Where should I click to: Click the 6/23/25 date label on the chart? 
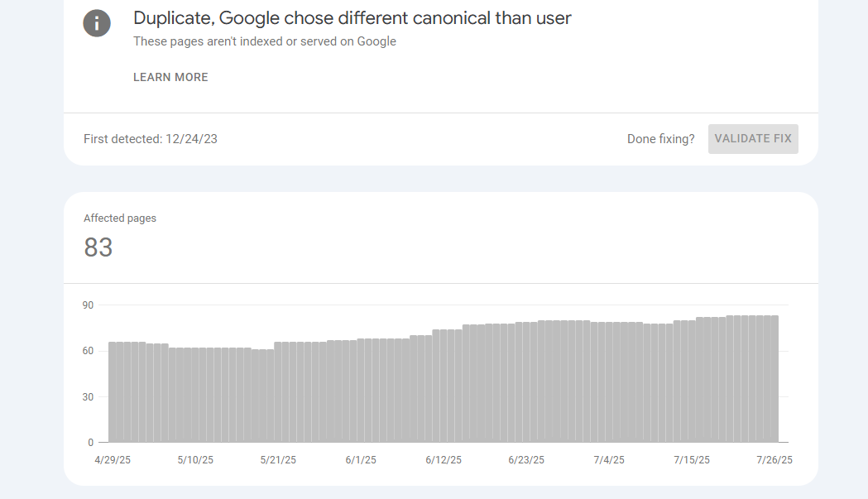click(x=526, y=459)
